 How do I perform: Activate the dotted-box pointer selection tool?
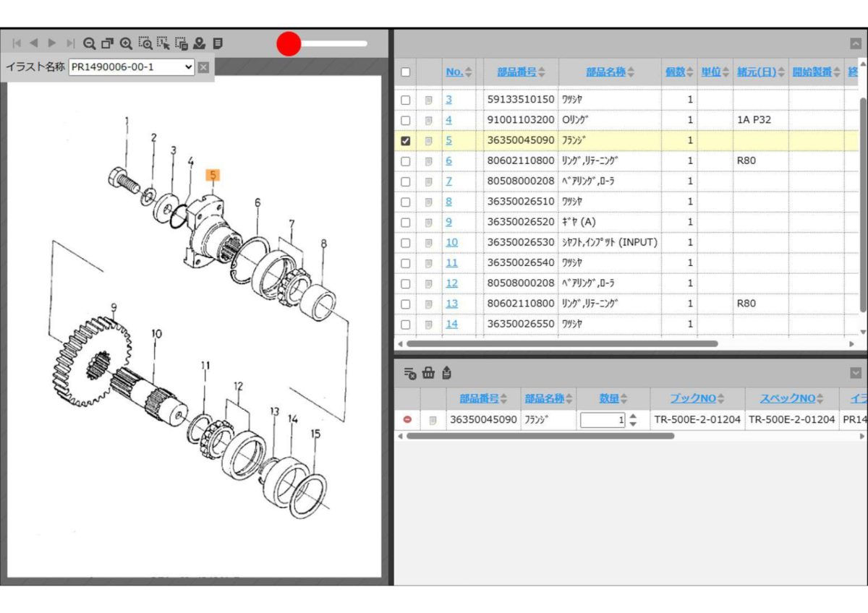pyautogui.click(x=163, y=43)
